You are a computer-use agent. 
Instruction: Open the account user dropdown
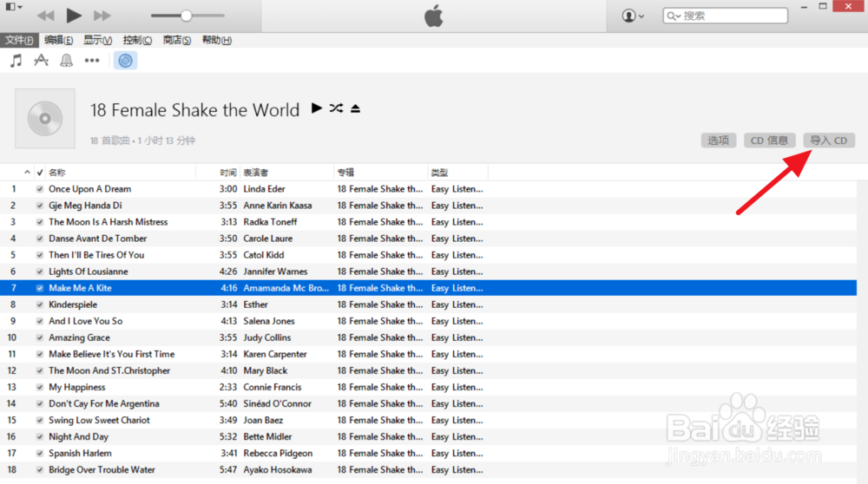tap(633, 16)
